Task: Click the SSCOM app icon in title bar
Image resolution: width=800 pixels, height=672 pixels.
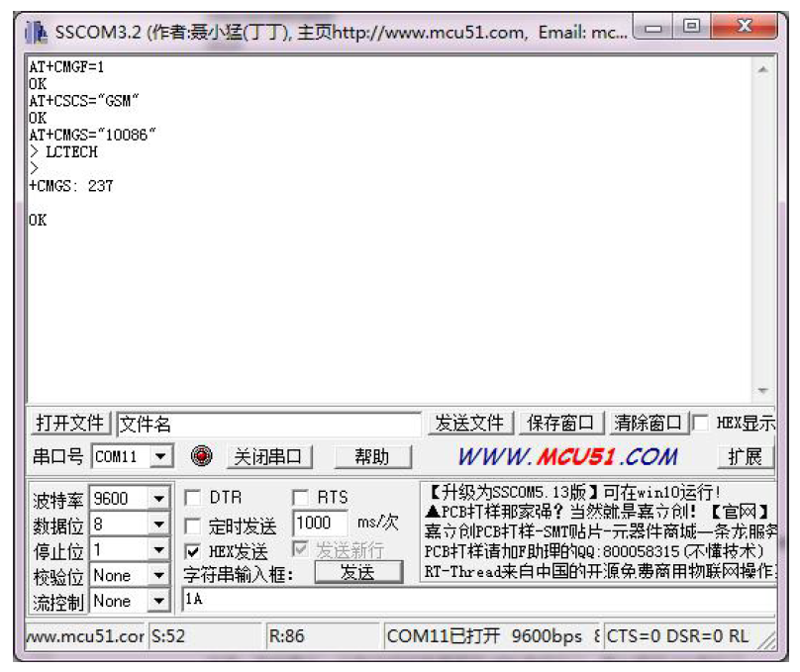Action: pos(36,33)
